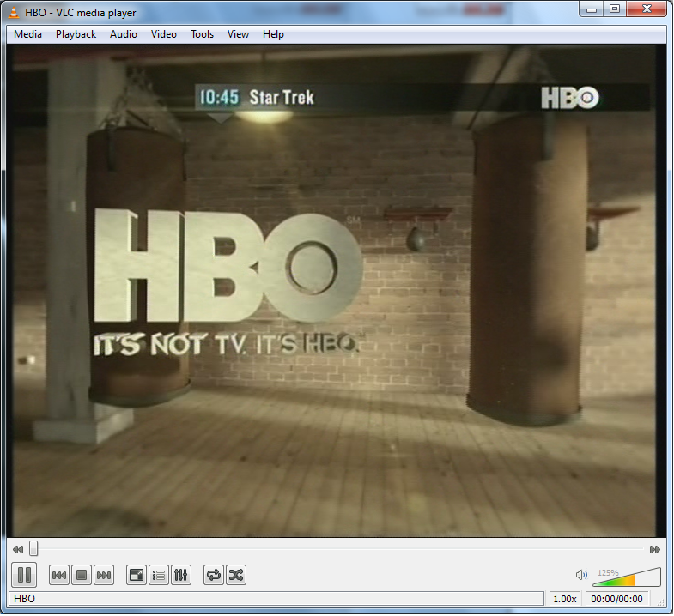Pause playback with the pause button
The height and width of the screenshot is (616, 674).
coord(24,575)
